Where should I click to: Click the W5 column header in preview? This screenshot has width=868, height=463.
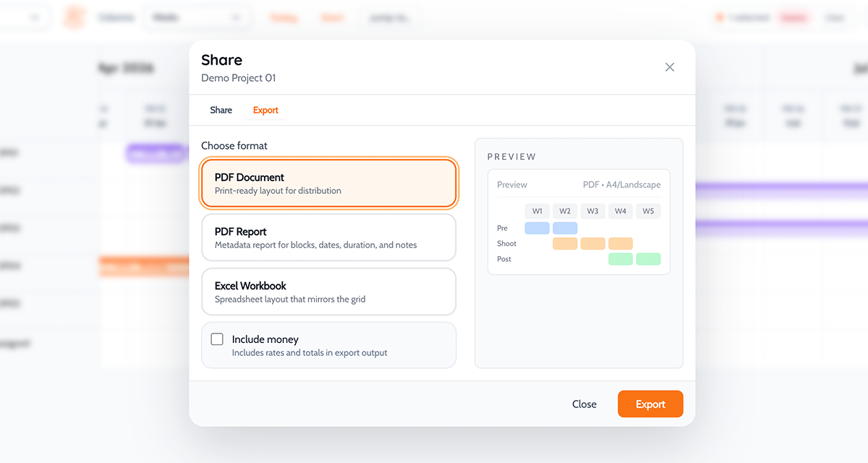tap(648, 211)
